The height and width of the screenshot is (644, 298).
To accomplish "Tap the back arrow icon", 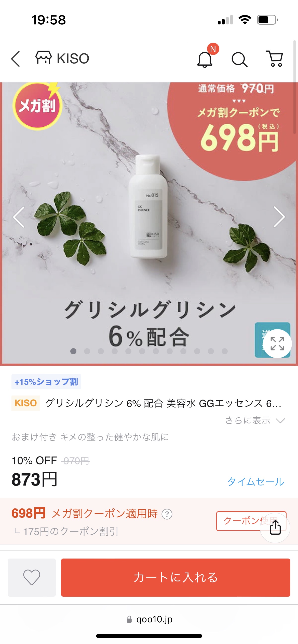I will coord(16,59).
